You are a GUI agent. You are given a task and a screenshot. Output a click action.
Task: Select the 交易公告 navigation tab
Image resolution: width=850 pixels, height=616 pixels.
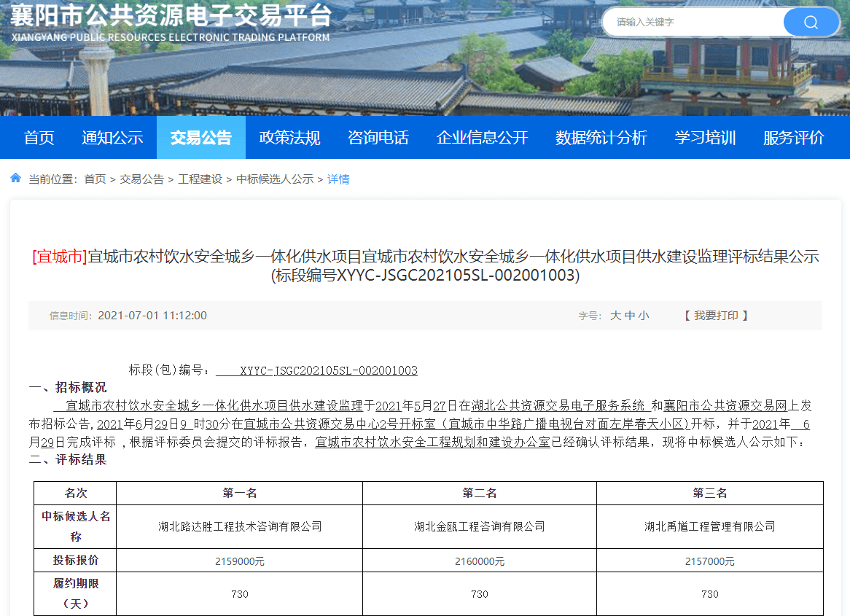200,138
